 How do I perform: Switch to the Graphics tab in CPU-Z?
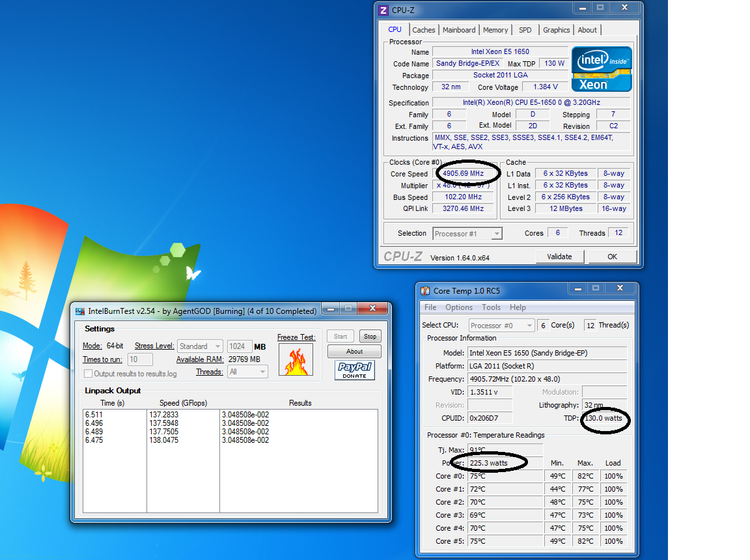(556, 30)
